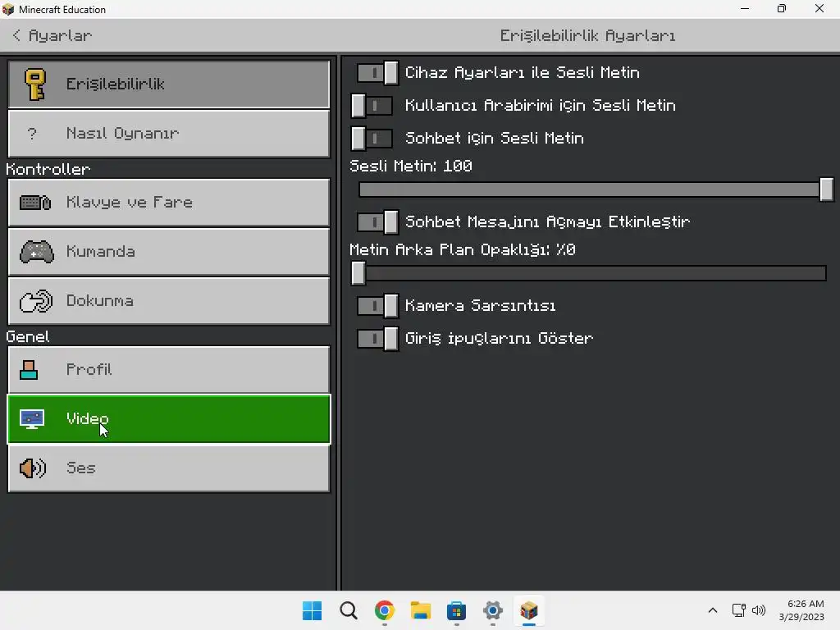The image size is (840, 630).
Task: Click the speaker Ses icon
Action: (33, 468)
